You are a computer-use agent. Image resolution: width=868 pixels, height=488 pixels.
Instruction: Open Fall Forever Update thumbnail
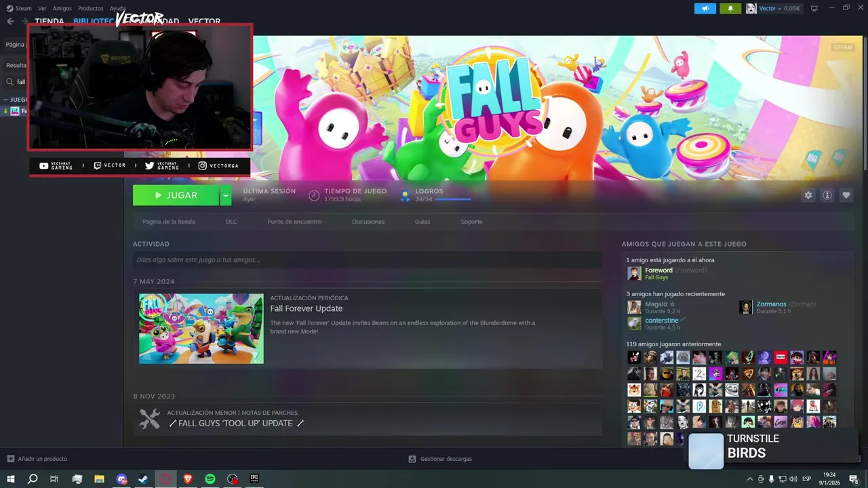pyautogui.click(x=201, y=329)
